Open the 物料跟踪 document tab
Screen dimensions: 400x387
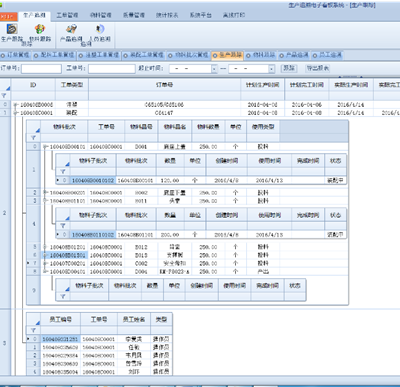point(261,55)
